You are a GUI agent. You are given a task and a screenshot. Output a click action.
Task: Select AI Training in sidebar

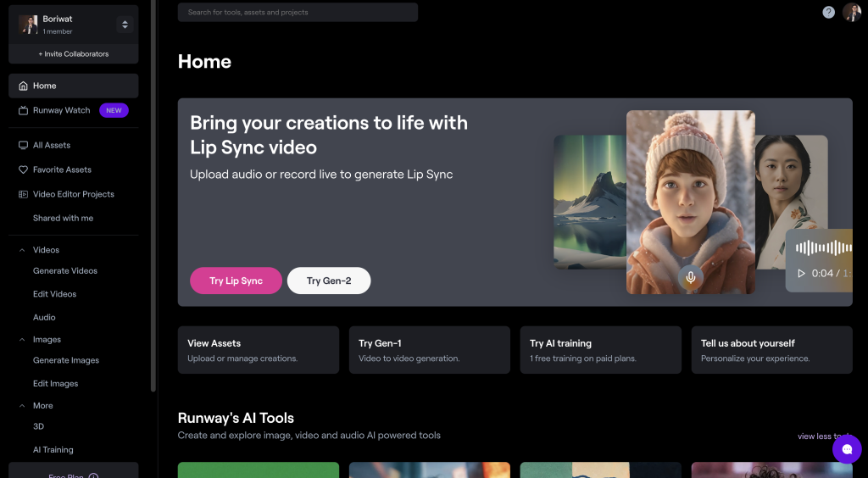[53, 450]
